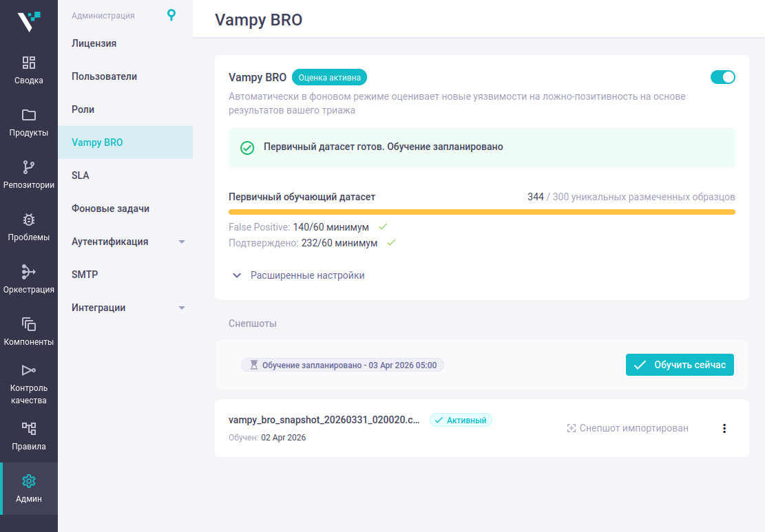The width and height of the screenshot is (765, 532).
Task: Open Контроль качества section
Action: [29, 384]
